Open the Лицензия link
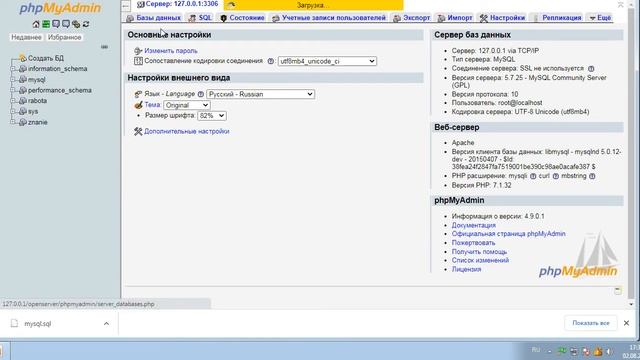 tap(467, 269)
